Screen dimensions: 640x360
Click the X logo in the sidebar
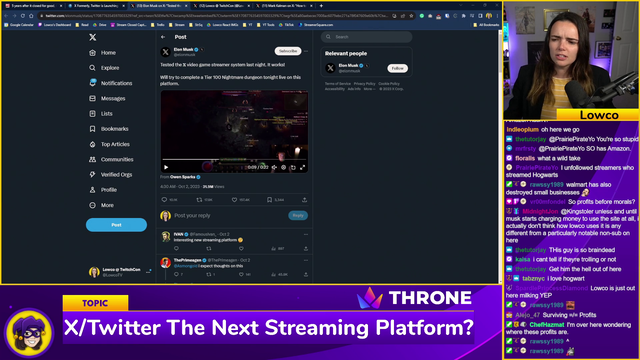coord(93,37)
